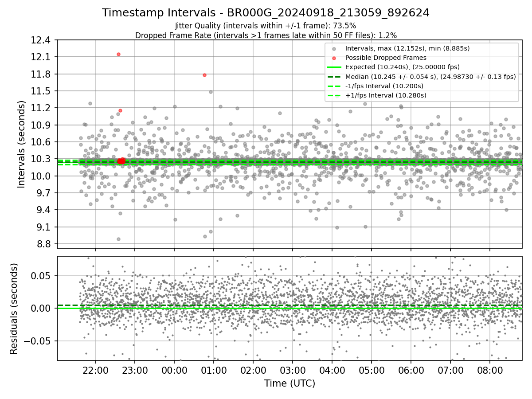
Task: Click legend entry starting 'Median (10.245 +/- 0.054 s)'
Action: click(430, 76)
